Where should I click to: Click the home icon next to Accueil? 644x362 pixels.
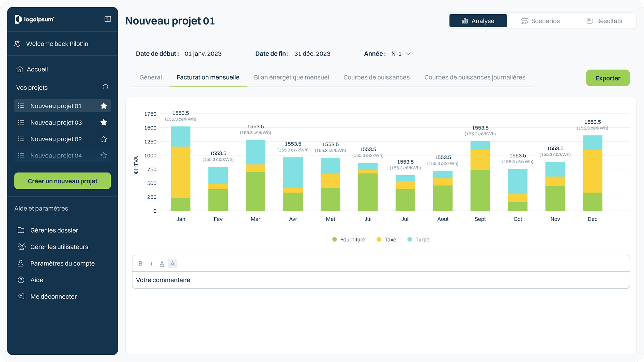[x=19, y=69]
